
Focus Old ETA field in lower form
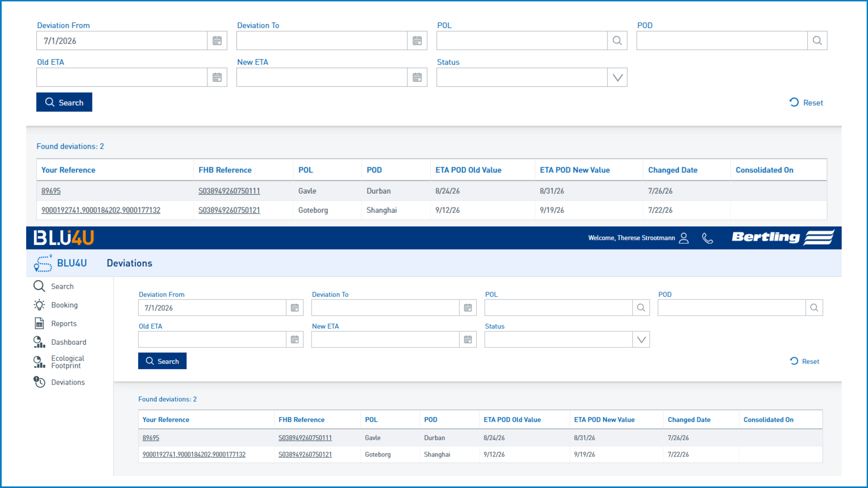pyautogui.click(x=212, y=340)
